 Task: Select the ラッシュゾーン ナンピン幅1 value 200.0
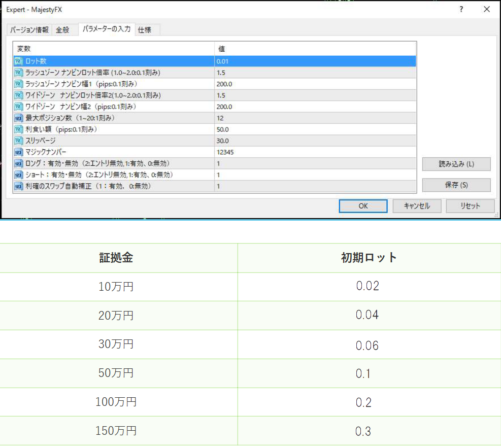click(x=315, y=84)
